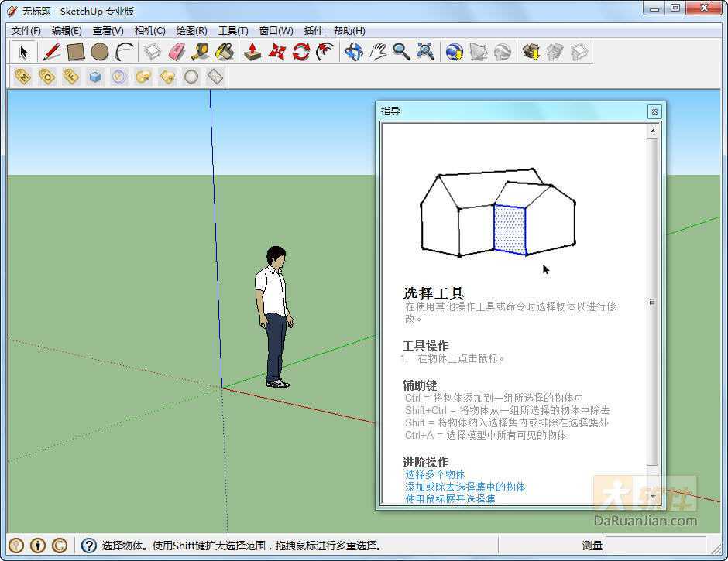Click the globe Add Location icon
This screenshot has width=728, height=561.
(455, 52)
